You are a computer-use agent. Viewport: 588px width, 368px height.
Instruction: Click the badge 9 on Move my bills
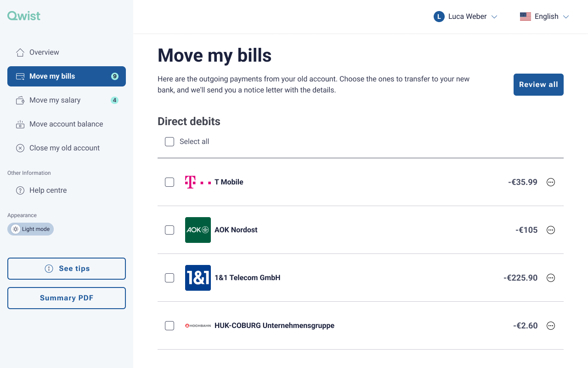click(115, 76)
